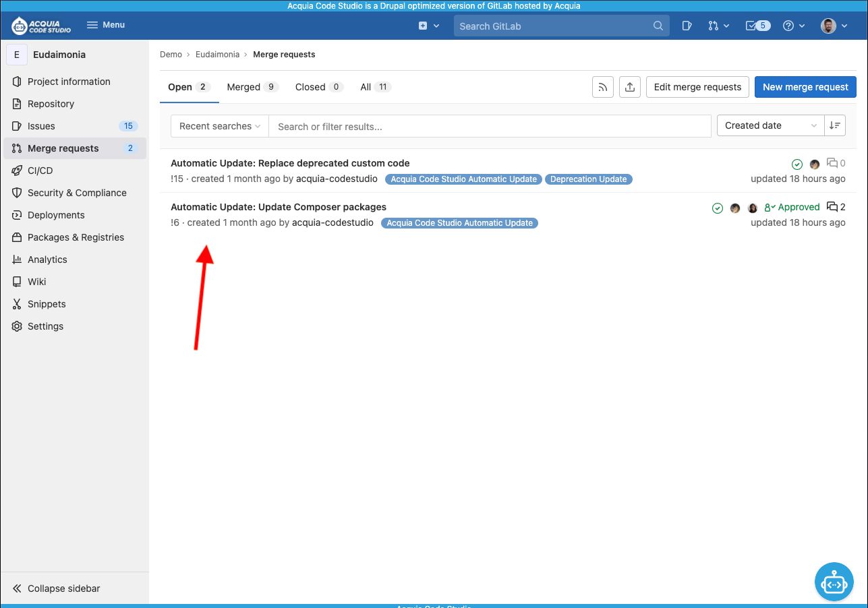
Task: Open Security & Compliance in sidebar
Action: pyautogui.click(x=74, y=193)
